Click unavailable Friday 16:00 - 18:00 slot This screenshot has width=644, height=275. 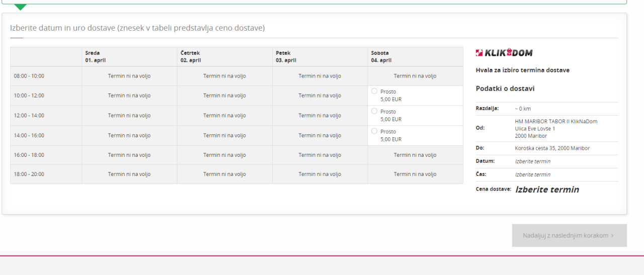tap(319, 155)
